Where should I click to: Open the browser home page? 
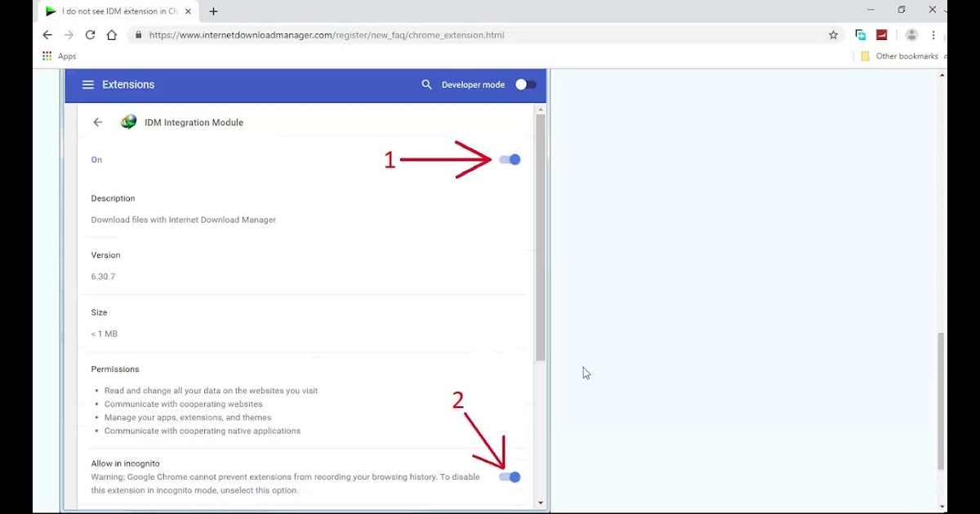(112, 35)
